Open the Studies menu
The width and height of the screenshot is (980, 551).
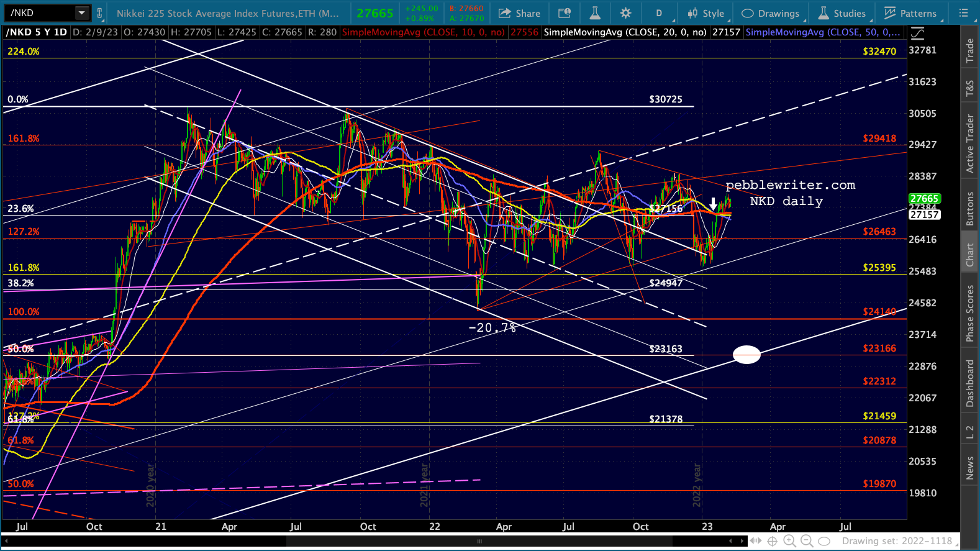(x=842, y=13)
